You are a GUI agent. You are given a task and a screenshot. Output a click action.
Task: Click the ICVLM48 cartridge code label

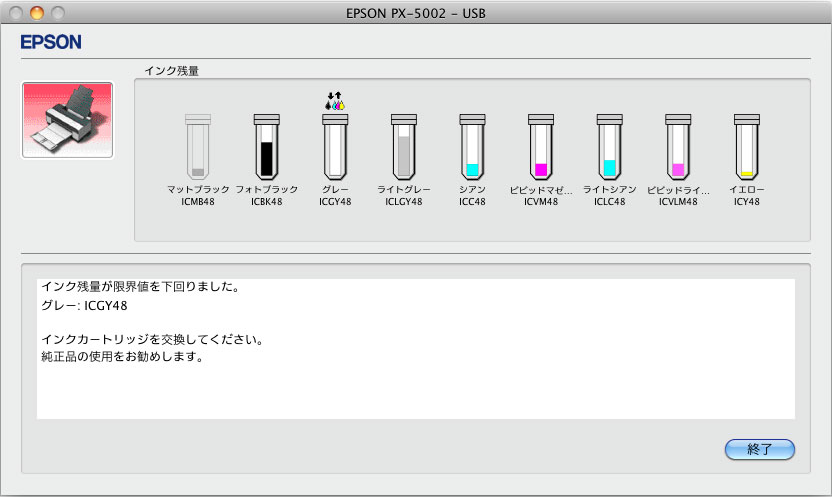[678, 202]
